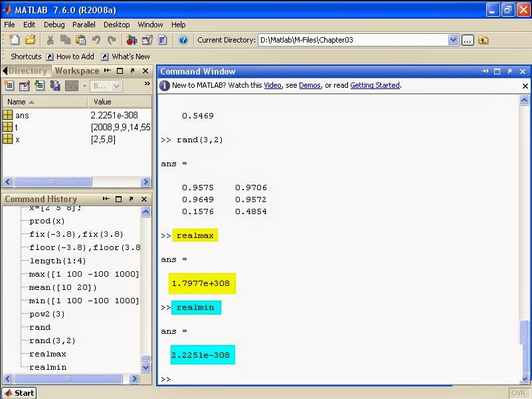Select the variable t in Workspace
The image size is (532, 399).
[19, 128]
